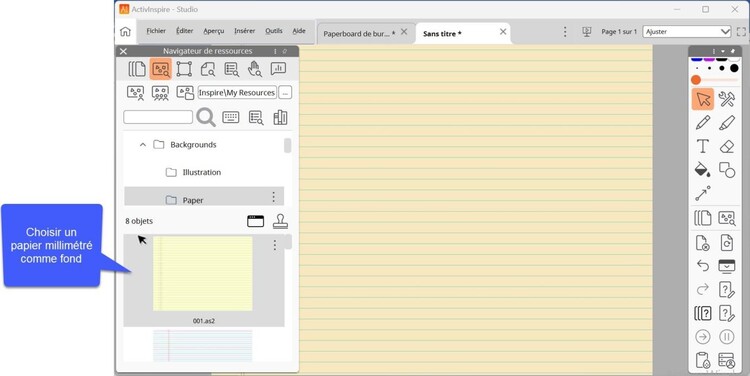This screenshot has height=376, width=750.
Task: Open main toolbox options dropdown arrow
Action: [723, 51]
